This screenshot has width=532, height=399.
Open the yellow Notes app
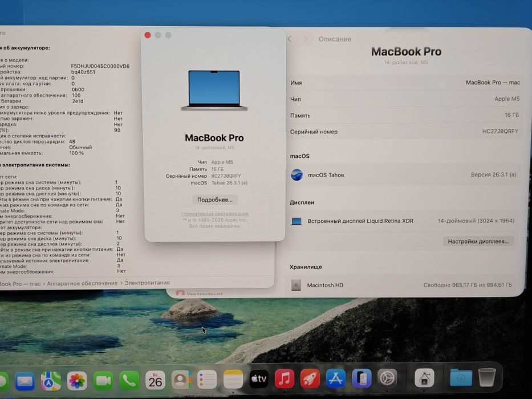click(233, 379)
